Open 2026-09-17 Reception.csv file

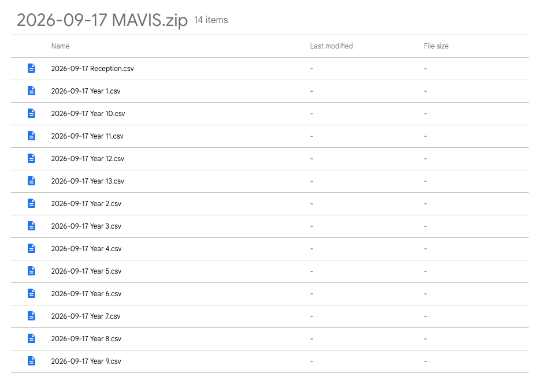[x=92, y=69]
